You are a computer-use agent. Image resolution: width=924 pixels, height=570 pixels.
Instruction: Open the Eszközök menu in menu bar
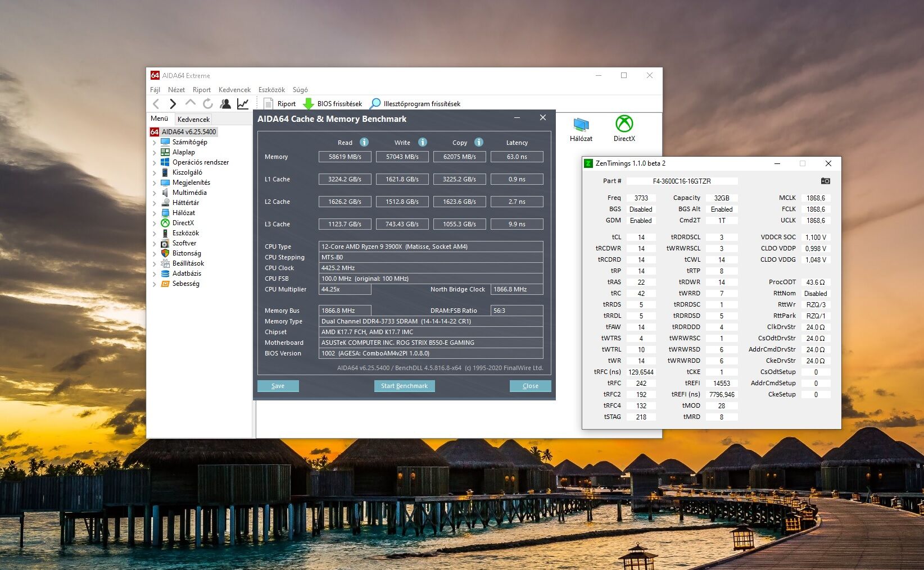click(x=271, y=90)
